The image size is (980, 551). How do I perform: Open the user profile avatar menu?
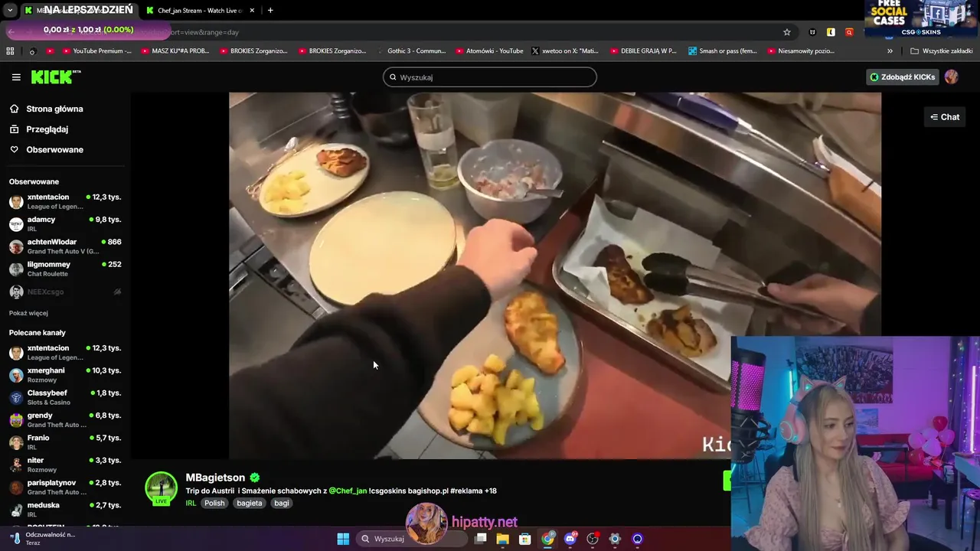point(952,77)
